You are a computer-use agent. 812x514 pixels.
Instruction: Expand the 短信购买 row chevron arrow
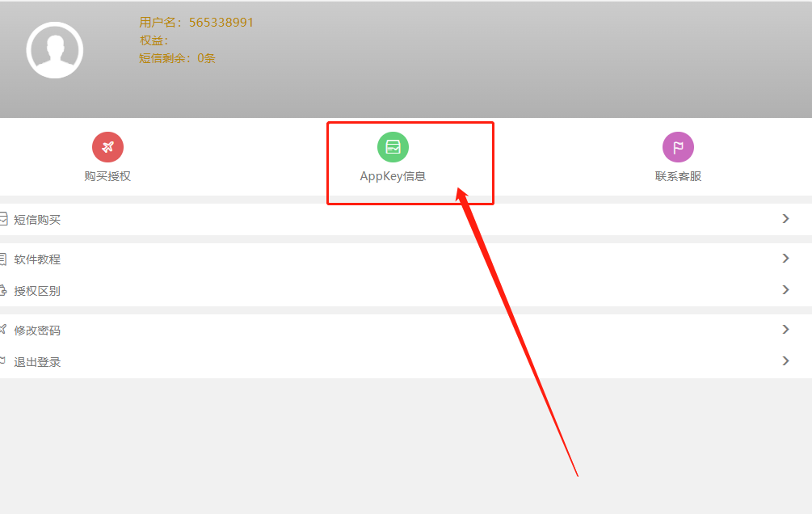pyautogui.click(x=785, y=219)
